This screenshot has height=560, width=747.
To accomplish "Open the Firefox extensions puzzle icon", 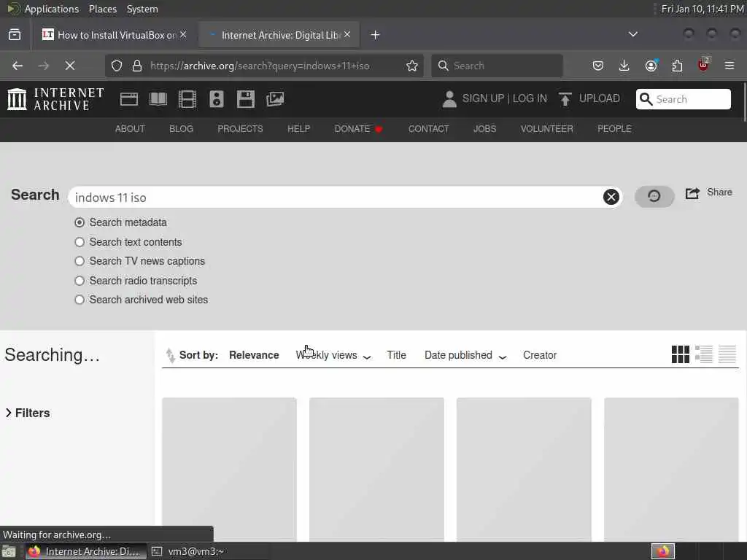I will click(x=677, y=66).
